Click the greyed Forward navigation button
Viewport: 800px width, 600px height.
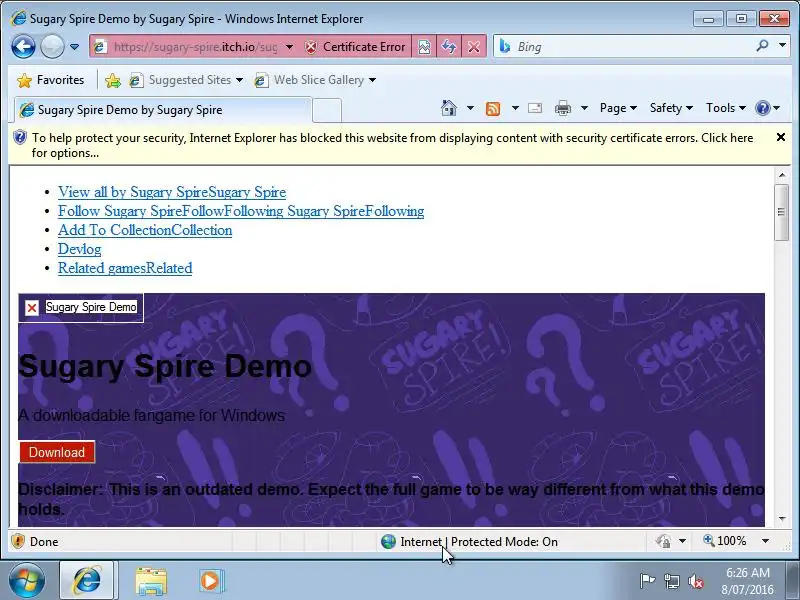coord(52,47)
